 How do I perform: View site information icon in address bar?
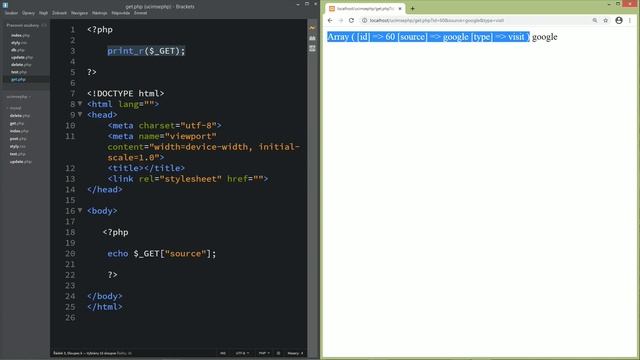tap(364, 20)
